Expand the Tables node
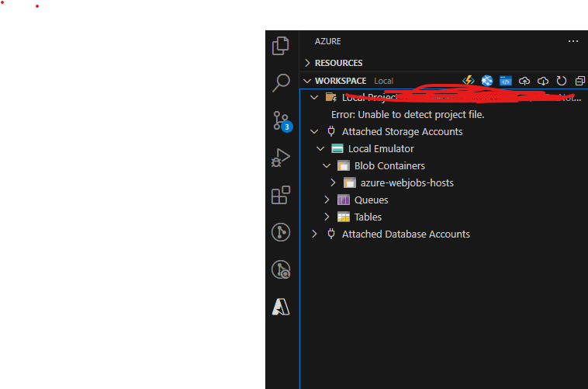 tap(327, 217)
